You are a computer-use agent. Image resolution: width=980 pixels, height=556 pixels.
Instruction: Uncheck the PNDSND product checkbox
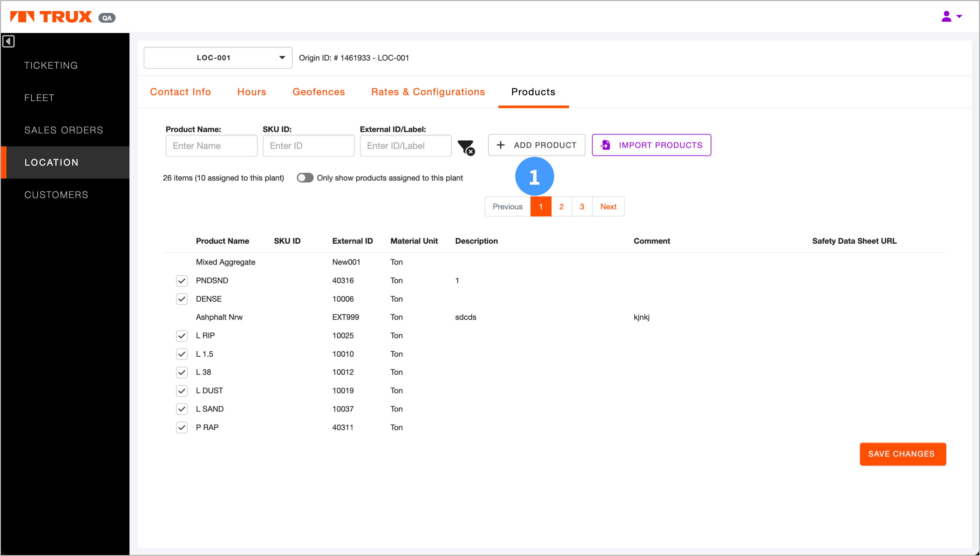click(x=182, y=281)
